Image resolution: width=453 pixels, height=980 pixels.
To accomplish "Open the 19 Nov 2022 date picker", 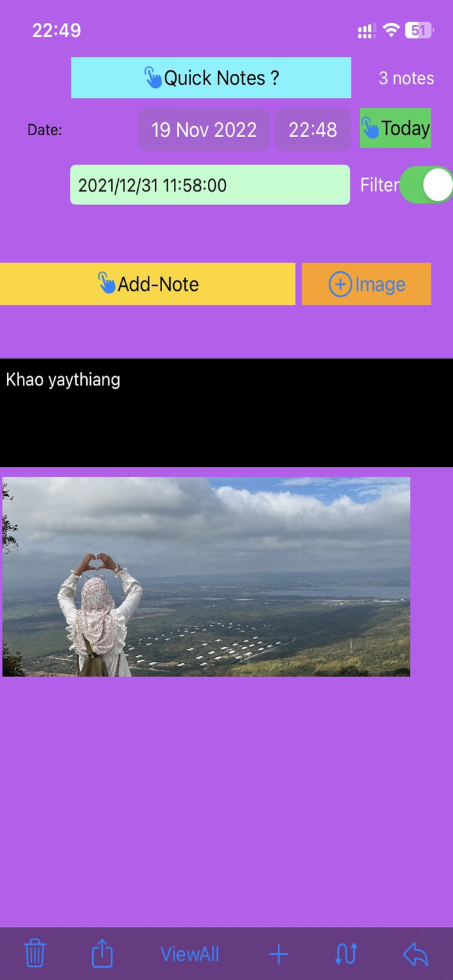I will [x=204, y=129].
